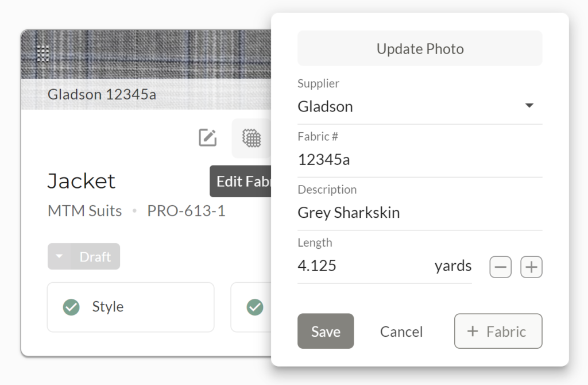Click the Length field showing 4.125
This screenshot has height=385, width=588.
click(362, 266)
